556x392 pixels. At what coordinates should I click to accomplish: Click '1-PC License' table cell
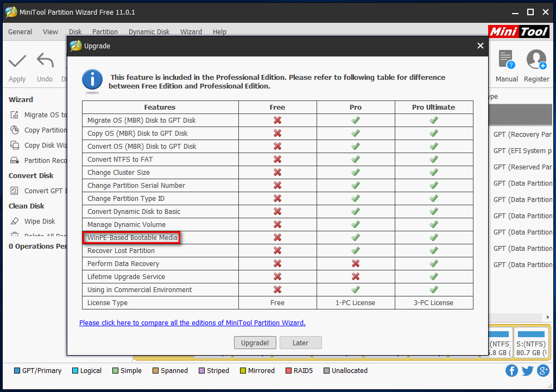[355, 303]
